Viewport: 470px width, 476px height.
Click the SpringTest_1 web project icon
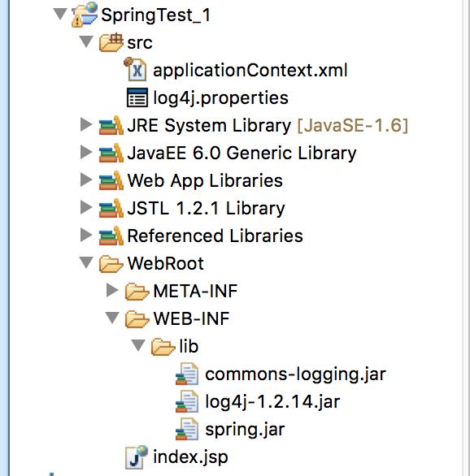point(85,15)
